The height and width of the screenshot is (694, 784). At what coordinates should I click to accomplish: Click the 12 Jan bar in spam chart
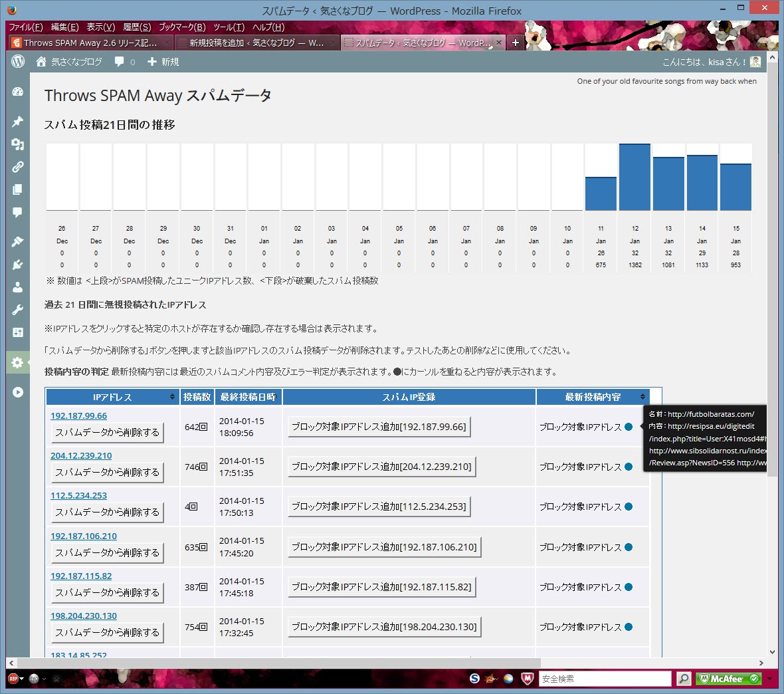(x=635, y=177)
